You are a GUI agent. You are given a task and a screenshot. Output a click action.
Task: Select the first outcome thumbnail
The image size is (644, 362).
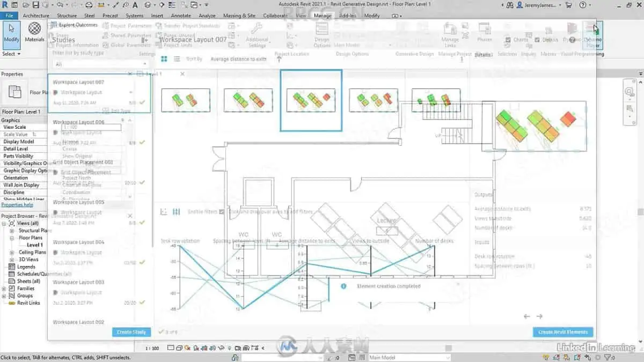pyautogui.click(x=185, y=100)
